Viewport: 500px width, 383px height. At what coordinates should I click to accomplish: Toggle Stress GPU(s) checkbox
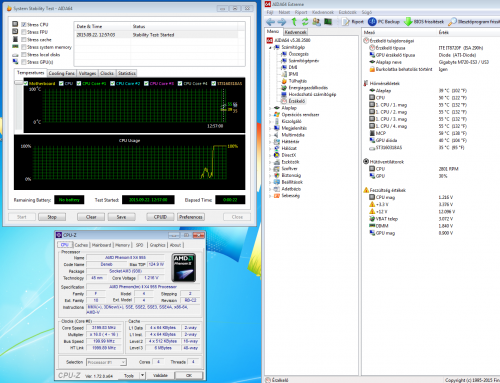pos(24,62)
